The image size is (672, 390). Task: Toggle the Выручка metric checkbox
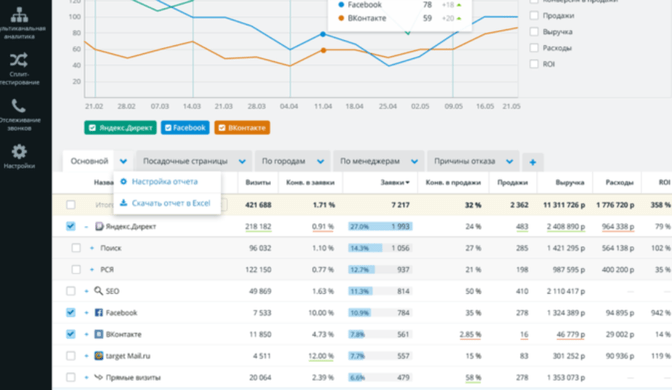[534, 32]
